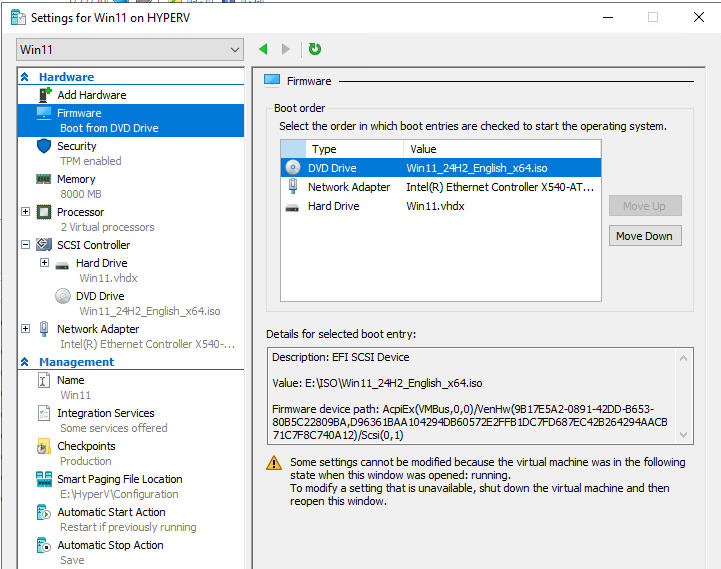
Task: Click the Hard Drive icon in tree
Action: 62,265
